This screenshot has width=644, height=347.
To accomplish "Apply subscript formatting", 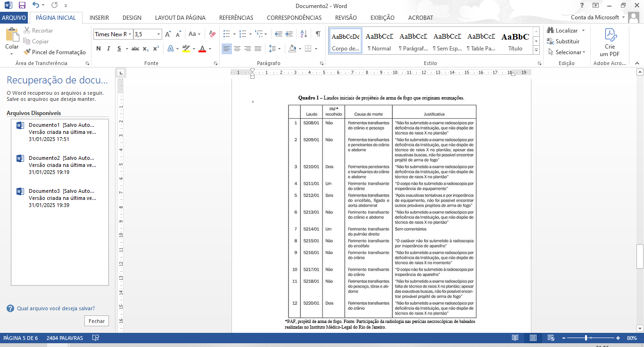I will pos(146,49).
